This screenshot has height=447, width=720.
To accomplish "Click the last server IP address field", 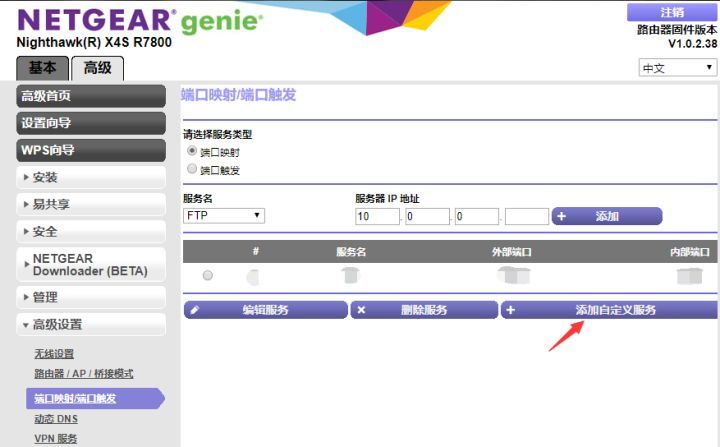I will click(x=527, y=216).
